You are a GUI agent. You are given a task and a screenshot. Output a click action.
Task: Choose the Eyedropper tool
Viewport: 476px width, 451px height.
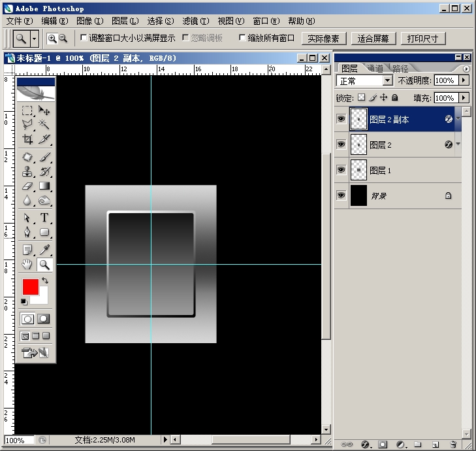click(44, 250)
